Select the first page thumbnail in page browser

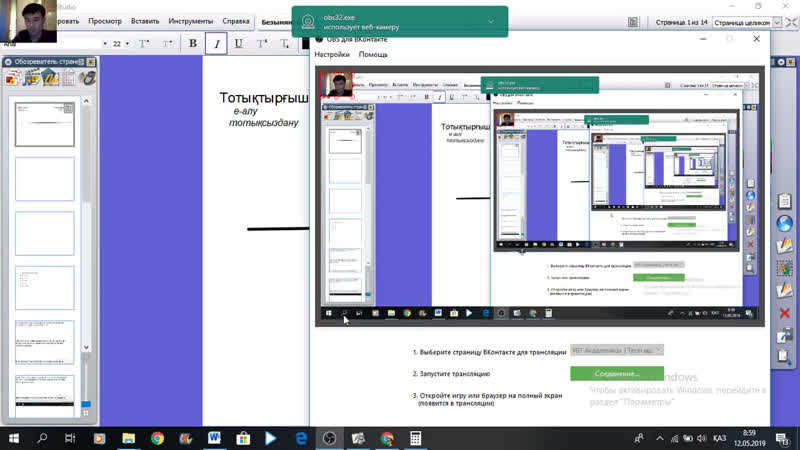pos(44,122)
